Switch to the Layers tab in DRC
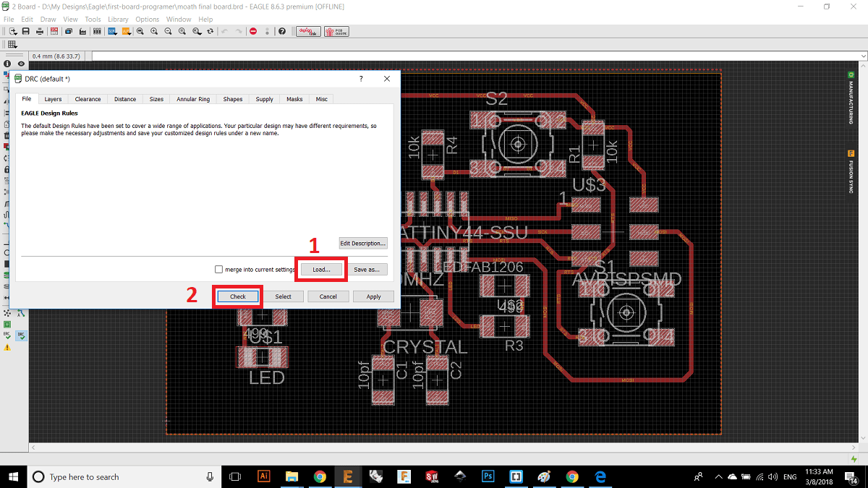The width and height of the screenshot is (868, 488). pos(53,99)
